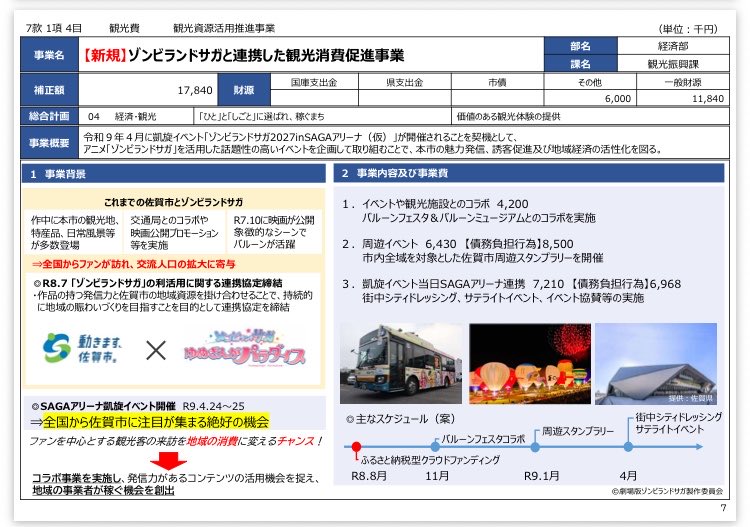Click the 一般財源 column header
The height and width of the screenshot is (527, 750).
[x=683, y=82]
